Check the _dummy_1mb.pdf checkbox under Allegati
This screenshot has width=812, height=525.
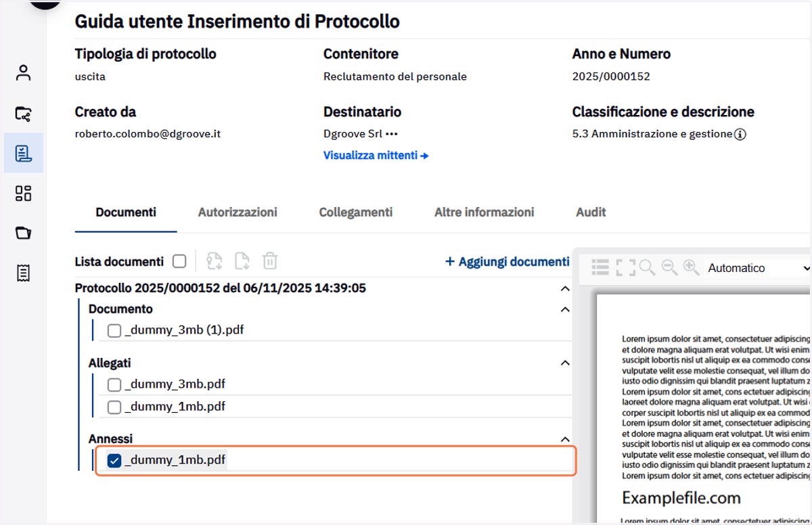coord(114,407)
